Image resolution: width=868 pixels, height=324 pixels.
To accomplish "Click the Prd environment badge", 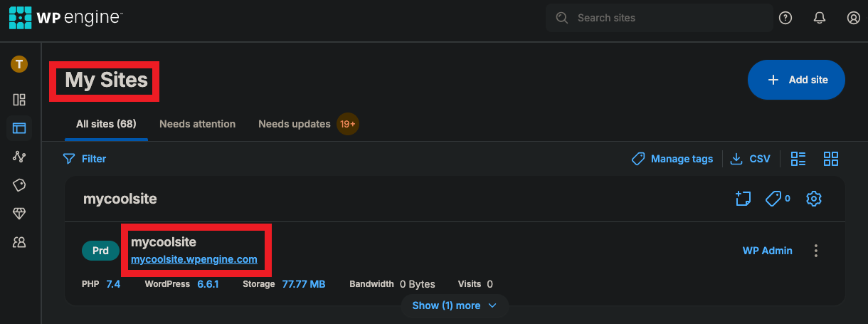I will 101,251.
